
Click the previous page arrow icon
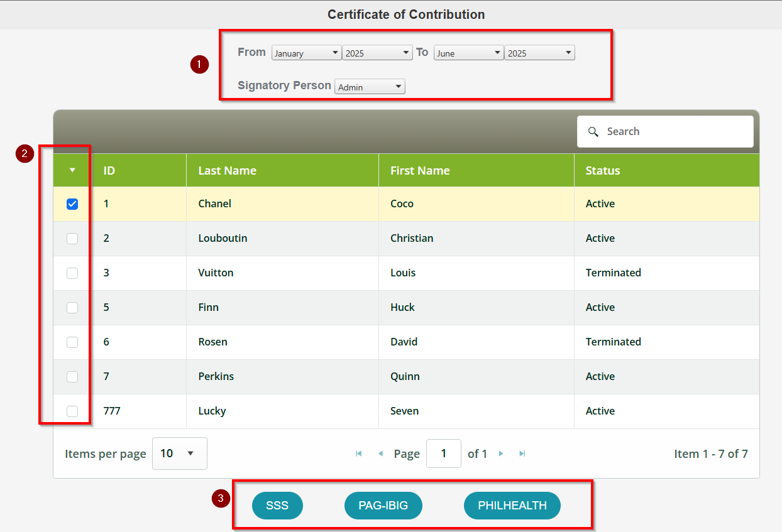[380, 453]
